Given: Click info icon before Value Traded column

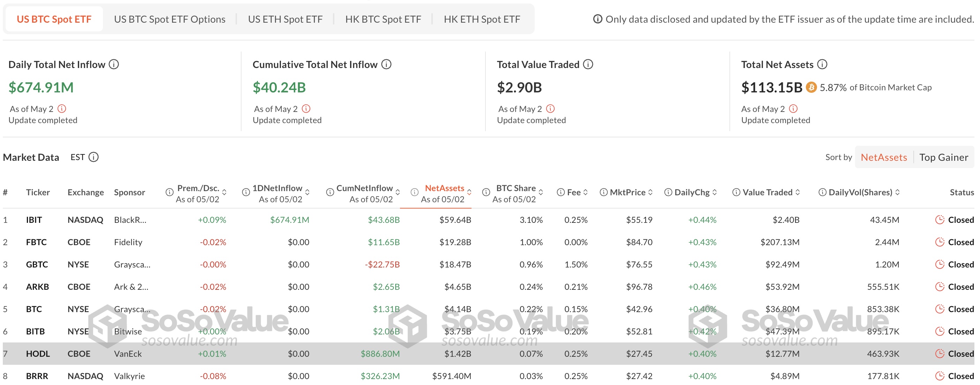Looking at the screenshot, I should point(736,192).
